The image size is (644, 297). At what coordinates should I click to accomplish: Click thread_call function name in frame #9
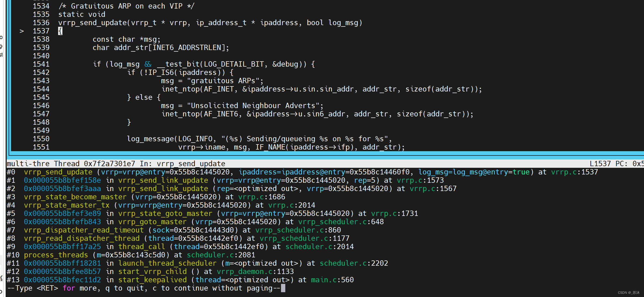coord(142,247)
